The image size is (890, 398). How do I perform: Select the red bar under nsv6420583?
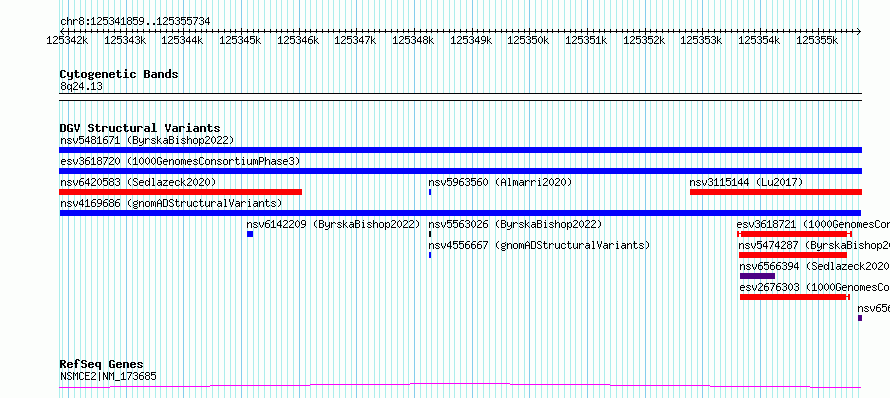coord(180,192)
